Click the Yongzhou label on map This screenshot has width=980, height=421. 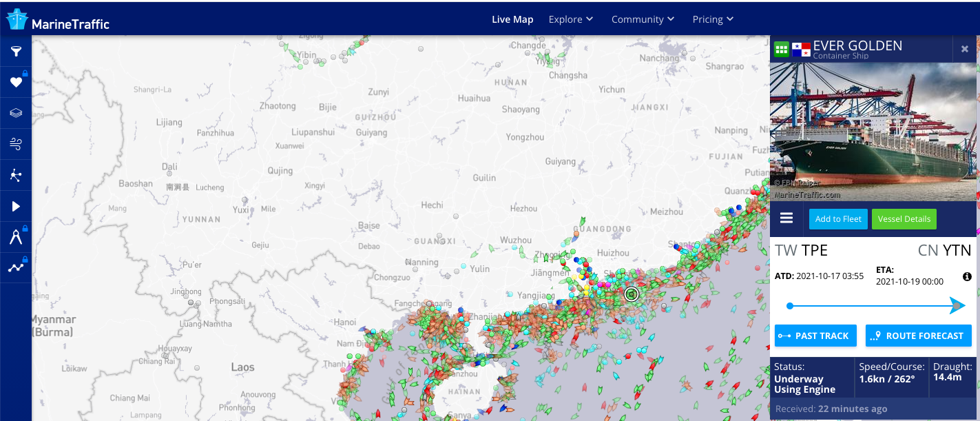(x=525, y=136)
